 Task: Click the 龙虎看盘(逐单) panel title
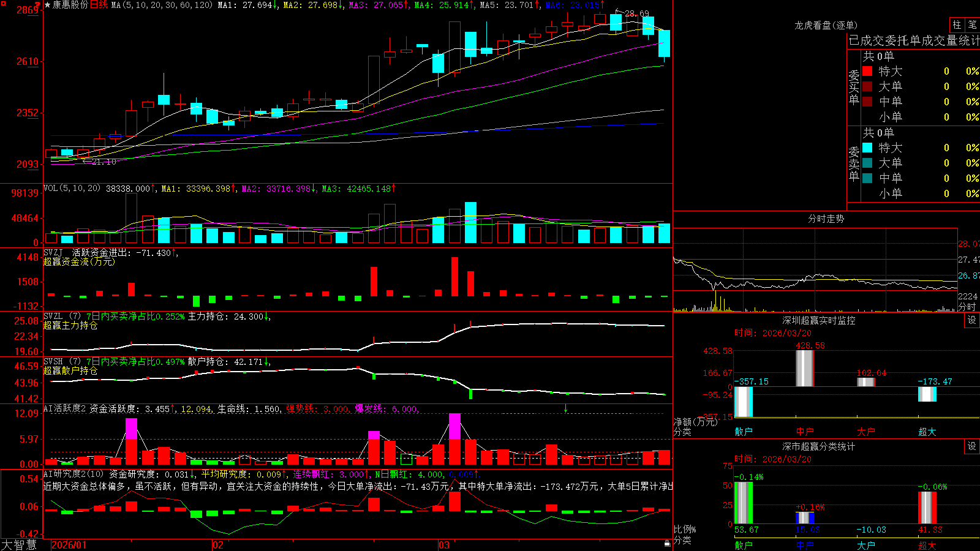coord(826,25)
